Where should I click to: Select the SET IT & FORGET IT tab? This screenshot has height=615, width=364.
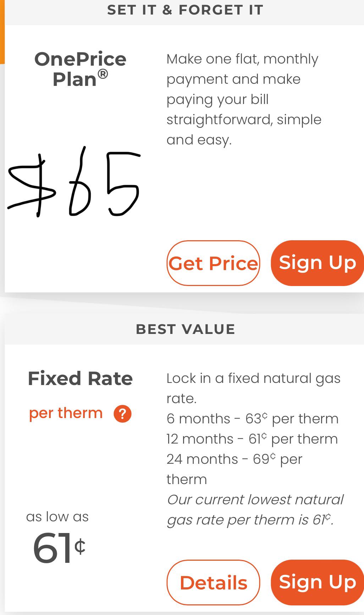(x=185, y=10)
